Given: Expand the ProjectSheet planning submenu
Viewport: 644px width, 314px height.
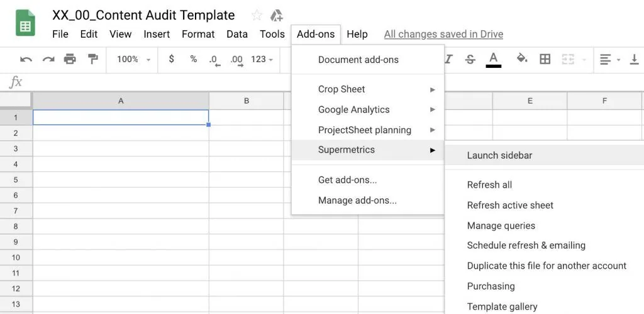Looking at the screenshot, I should tap(367, 130).
